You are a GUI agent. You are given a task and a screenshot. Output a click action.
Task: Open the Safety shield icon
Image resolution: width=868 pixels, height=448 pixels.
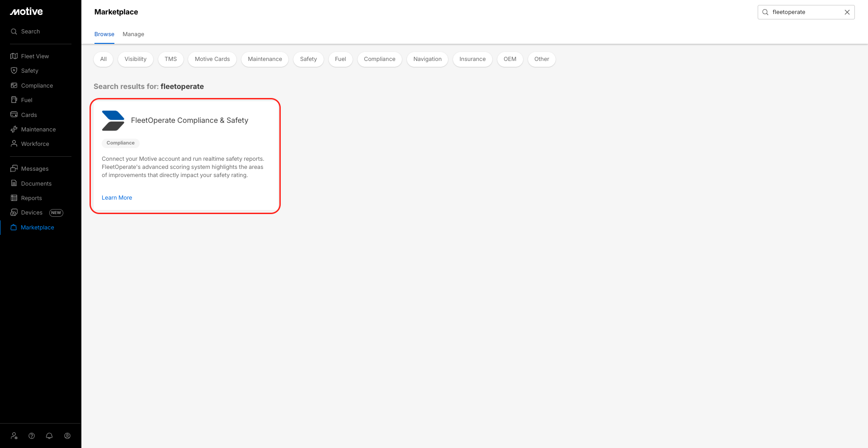point(14,70)
